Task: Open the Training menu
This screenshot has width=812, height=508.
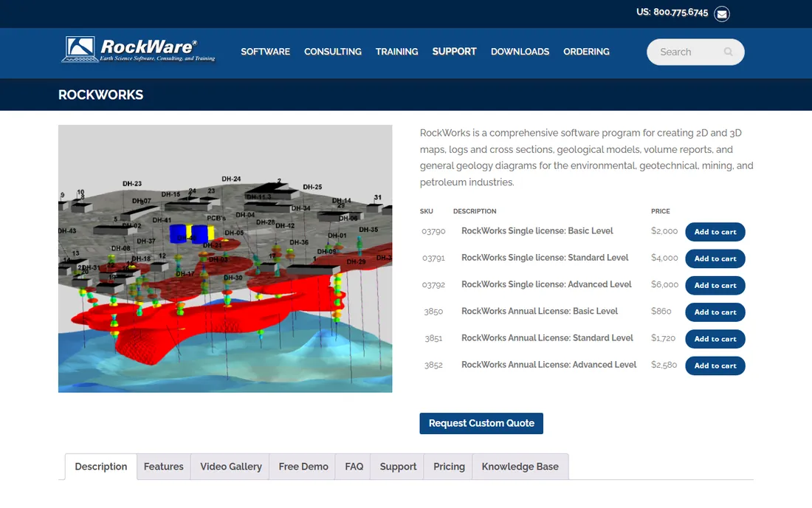Action: (396, 52)
